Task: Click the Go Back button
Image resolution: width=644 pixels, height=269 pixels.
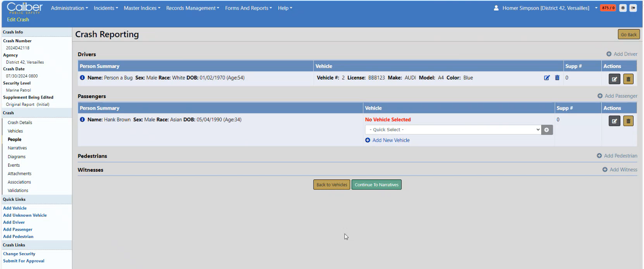Action: (x=628, y=34)
